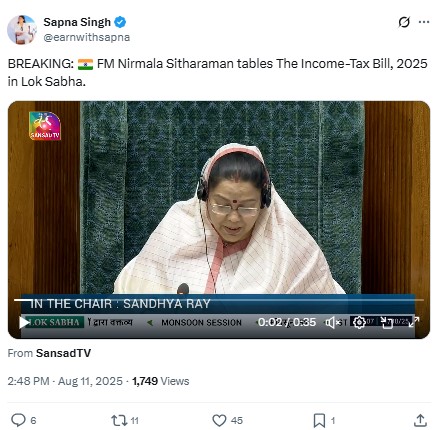Screen dimensions: 437x430
Task: Open the video settings gear
Action: [x=359, y=322]
